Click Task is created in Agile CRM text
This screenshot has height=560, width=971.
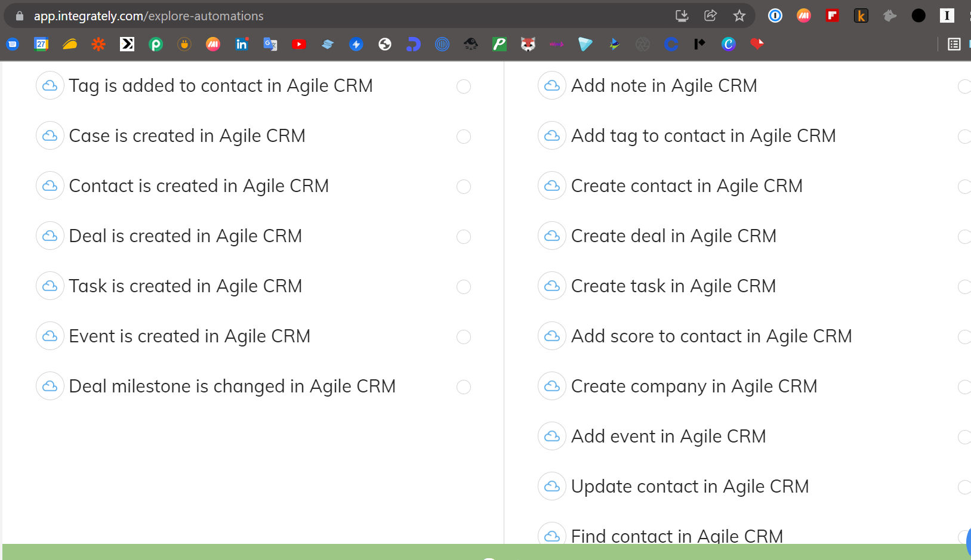pos(185,286)
